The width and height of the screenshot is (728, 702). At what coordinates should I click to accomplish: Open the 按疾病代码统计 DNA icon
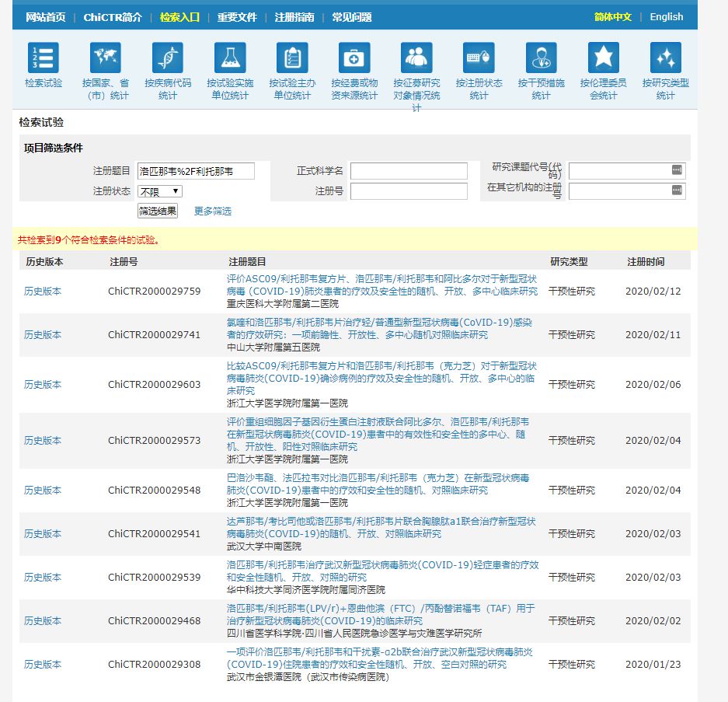tap(168, 58)
